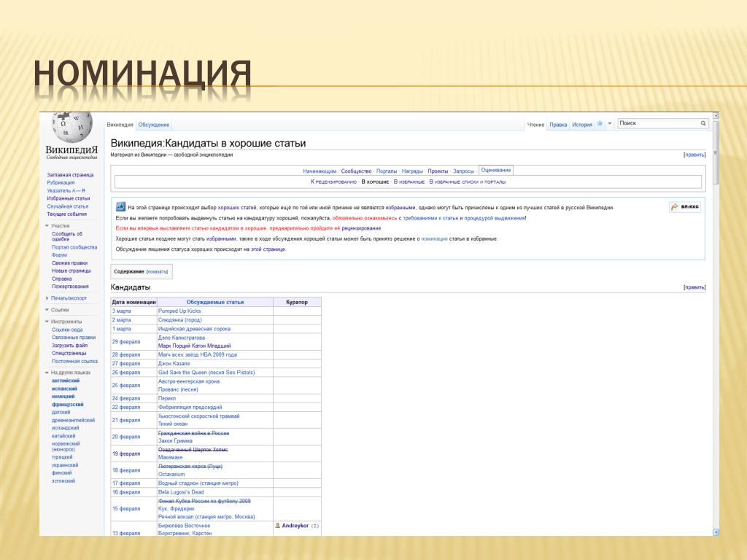Open the Форум sidebar link
This screenshot has height=560, width=747.
pyautogui.click(x=59, y=254)
